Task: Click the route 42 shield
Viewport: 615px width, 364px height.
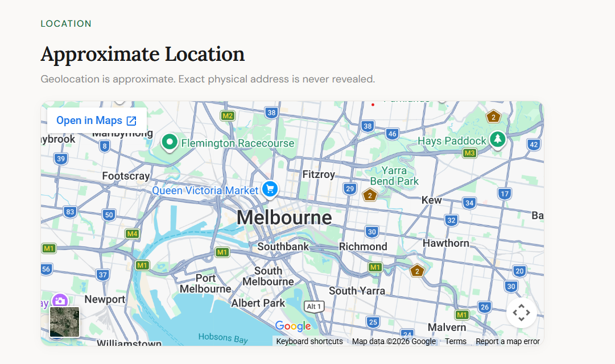Action: coord(534,144)
